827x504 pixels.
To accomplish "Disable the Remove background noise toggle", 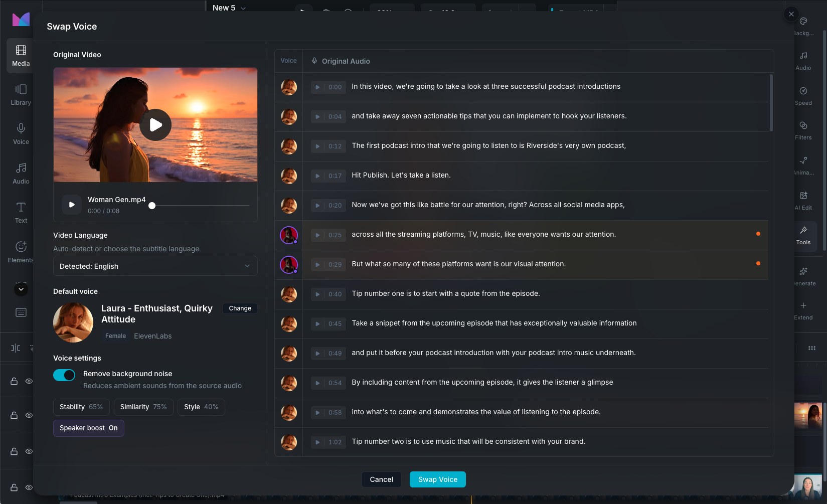I will [64, 375].
